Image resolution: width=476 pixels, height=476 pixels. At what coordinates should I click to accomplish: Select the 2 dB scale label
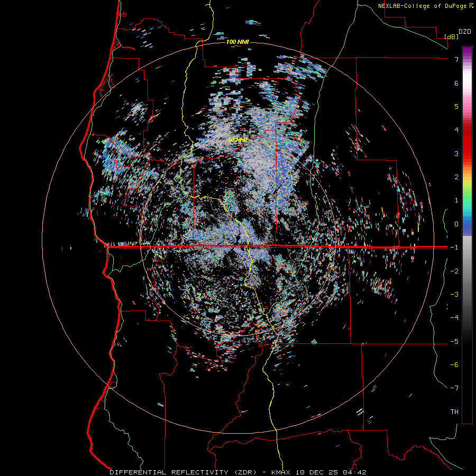(456, 177)
